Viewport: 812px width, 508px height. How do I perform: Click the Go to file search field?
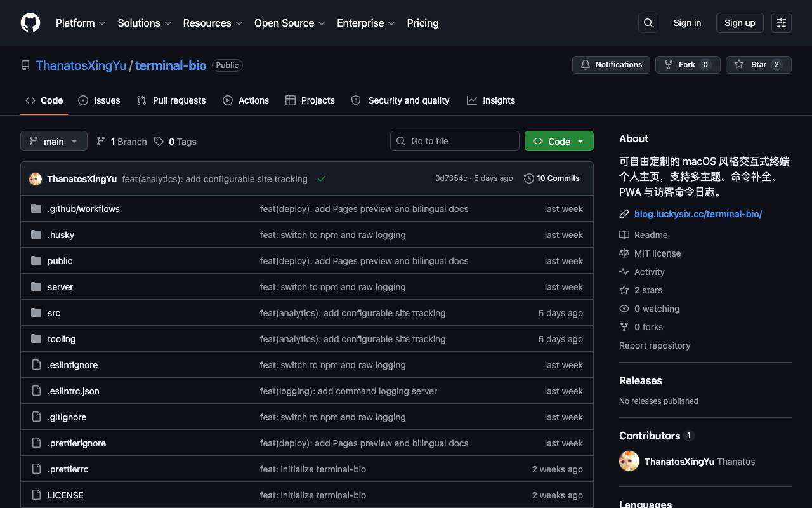click(x=455, y=141)
